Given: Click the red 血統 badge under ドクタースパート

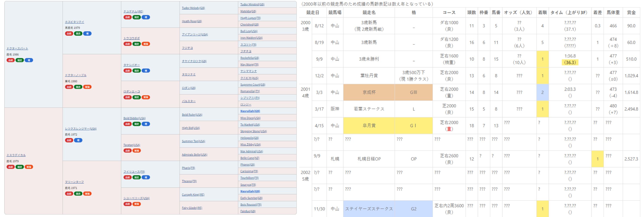Looking at the screenshot, I should click(10, 60).
